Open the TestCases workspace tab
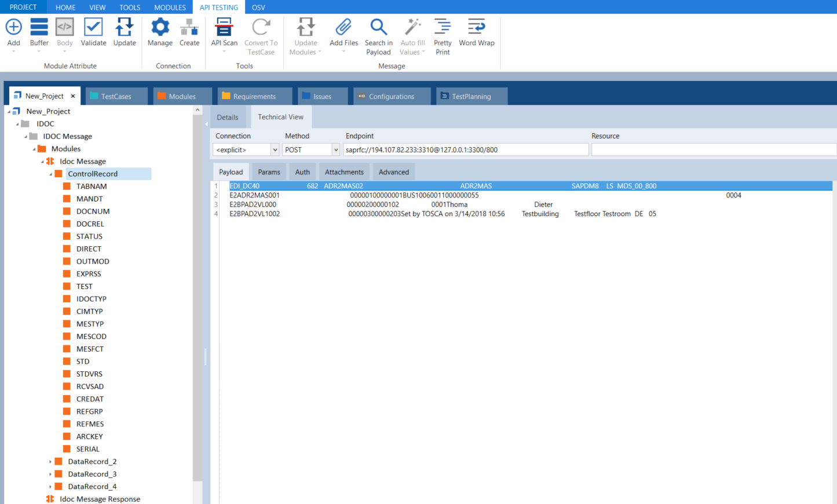 click(x=116, y=97)
